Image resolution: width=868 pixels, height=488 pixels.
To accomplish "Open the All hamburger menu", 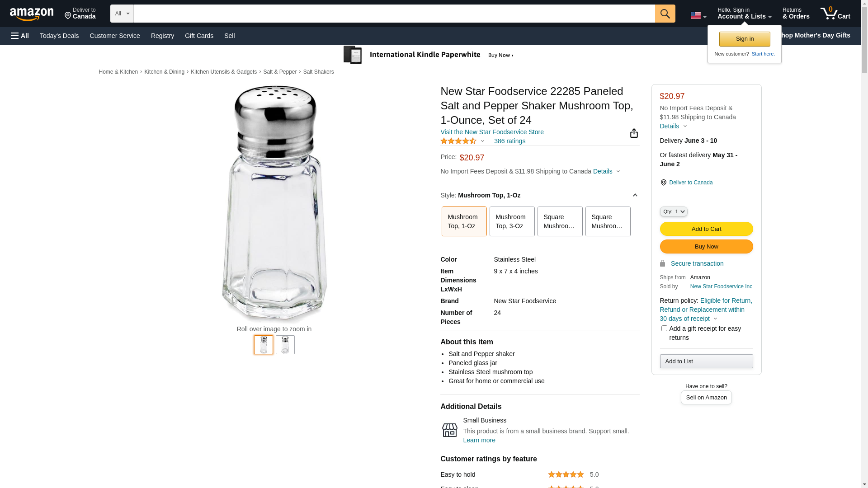I will (20, 36).
